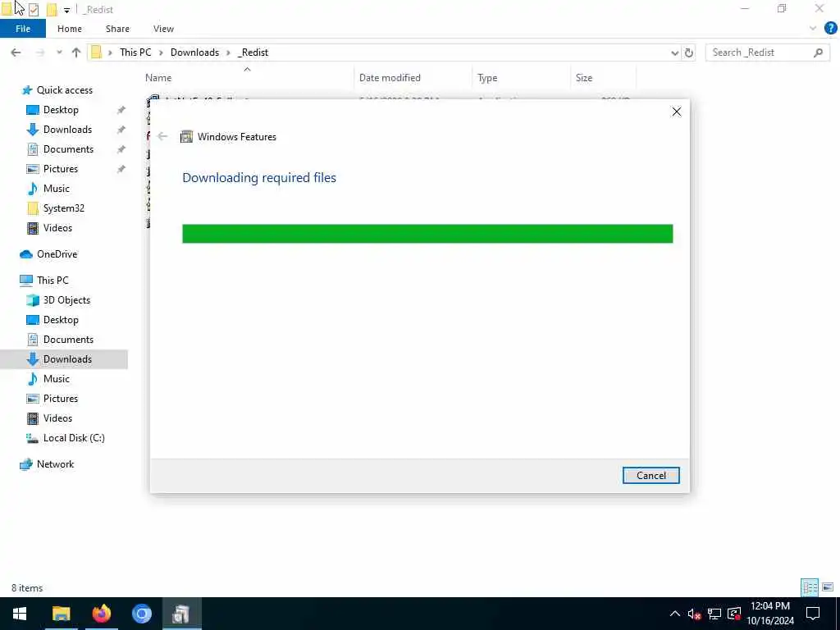Open pinned Desktop under Quick access
This screenshot has width=840, height=630.
coord(61,110)
